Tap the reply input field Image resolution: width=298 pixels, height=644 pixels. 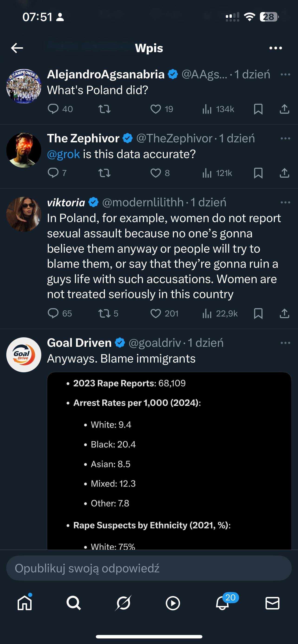pyautogui.click(x=149, y=568)
